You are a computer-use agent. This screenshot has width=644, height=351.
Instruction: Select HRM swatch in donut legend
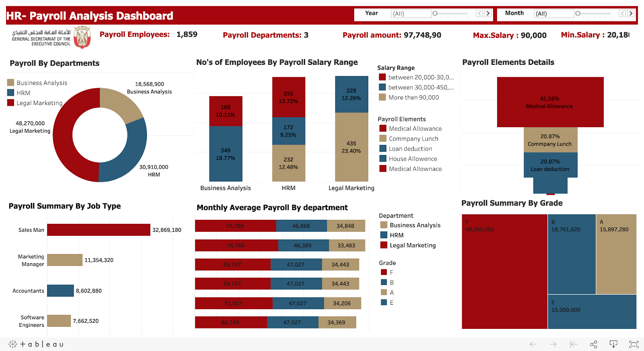click(11, 93)
